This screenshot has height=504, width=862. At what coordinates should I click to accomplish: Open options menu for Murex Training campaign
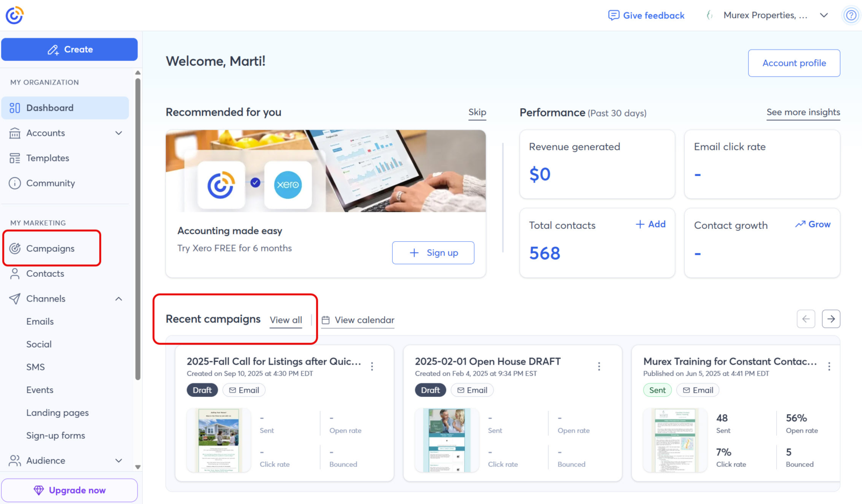[x=829, y=366]
